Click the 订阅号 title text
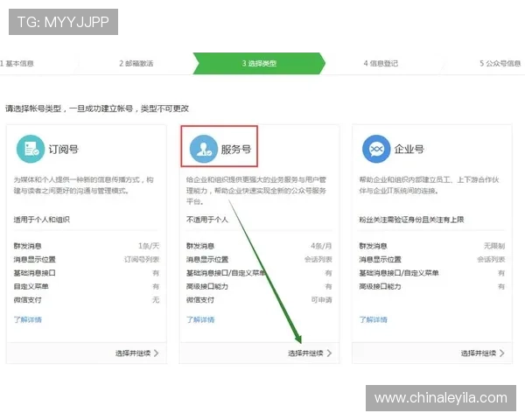 click(x=64, y=149)
